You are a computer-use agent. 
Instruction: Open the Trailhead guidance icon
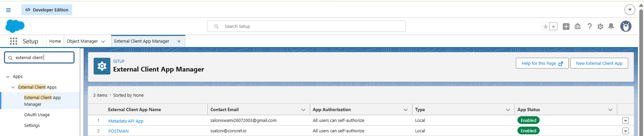pyautogui.click(x=578, y=26)
